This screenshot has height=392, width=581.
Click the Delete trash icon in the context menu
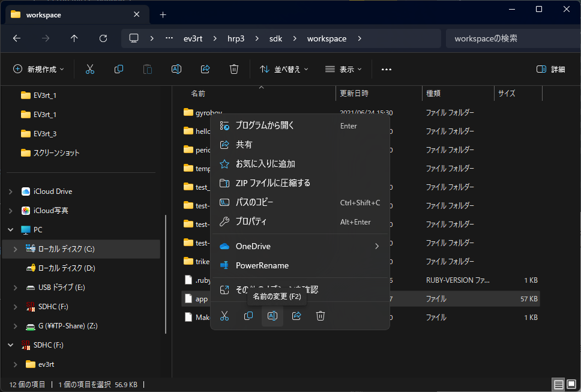pyautogui.click(x=321, y=316)
